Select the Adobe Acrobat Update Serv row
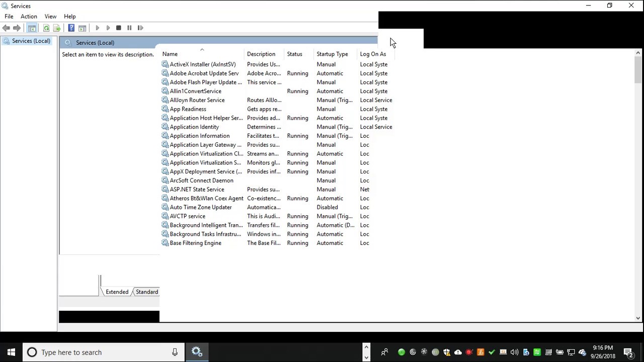The width and height of the screenshot is (644, 362). [x=204, y=73]
